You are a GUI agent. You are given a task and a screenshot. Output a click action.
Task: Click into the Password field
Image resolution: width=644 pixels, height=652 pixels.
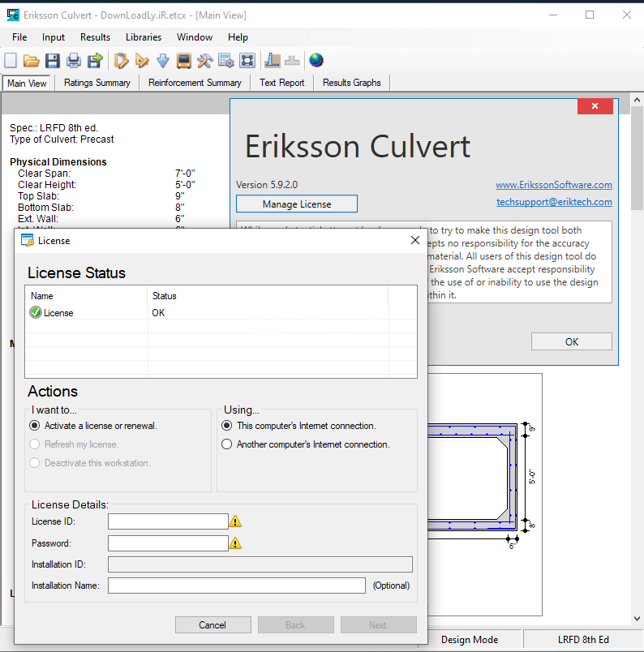tap(168, 543)
